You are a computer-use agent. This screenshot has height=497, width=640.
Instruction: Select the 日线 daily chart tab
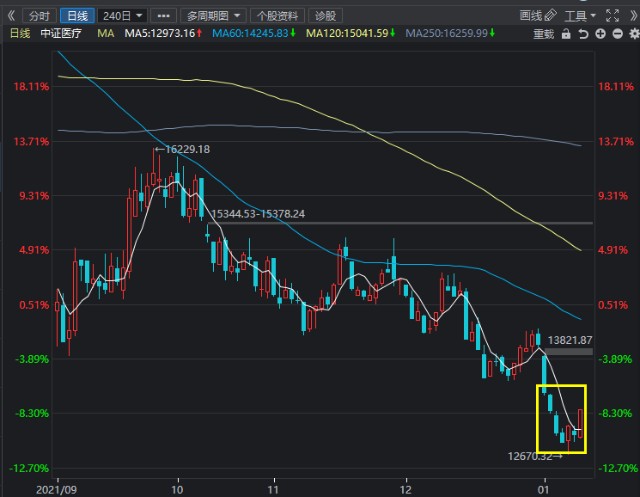(x=76, y=16)
